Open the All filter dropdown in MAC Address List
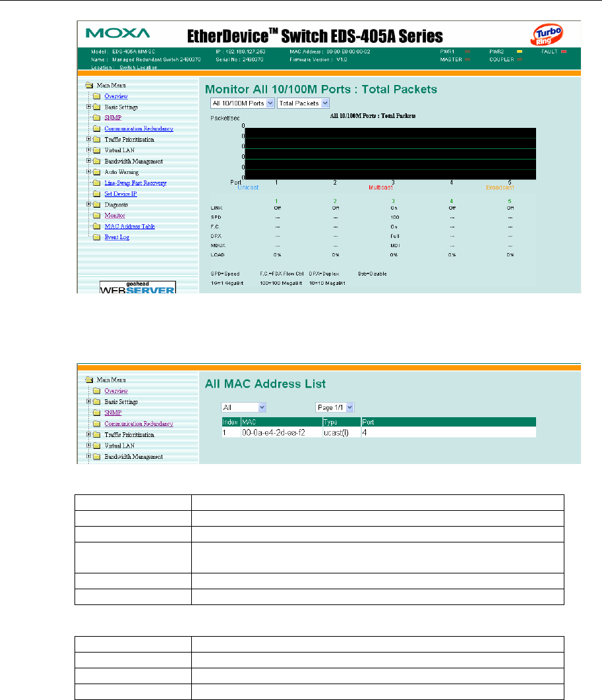The image size is (602, 700). tap(244, 407)
